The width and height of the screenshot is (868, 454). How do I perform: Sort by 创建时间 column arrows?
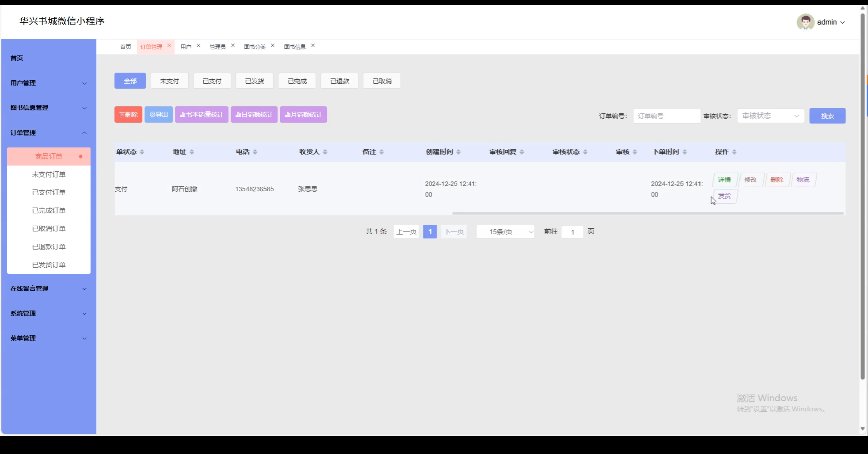458,152
